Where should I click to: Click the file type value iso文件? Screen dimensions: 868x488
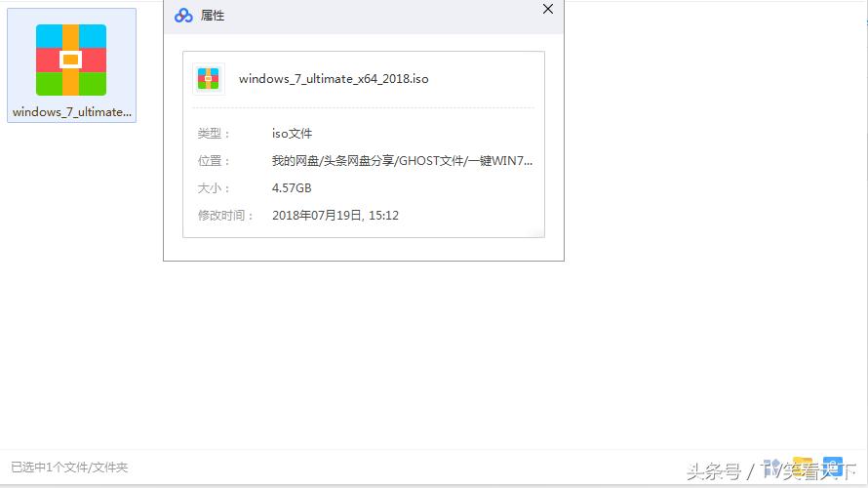pyautogui.click(x=292, y=134)
